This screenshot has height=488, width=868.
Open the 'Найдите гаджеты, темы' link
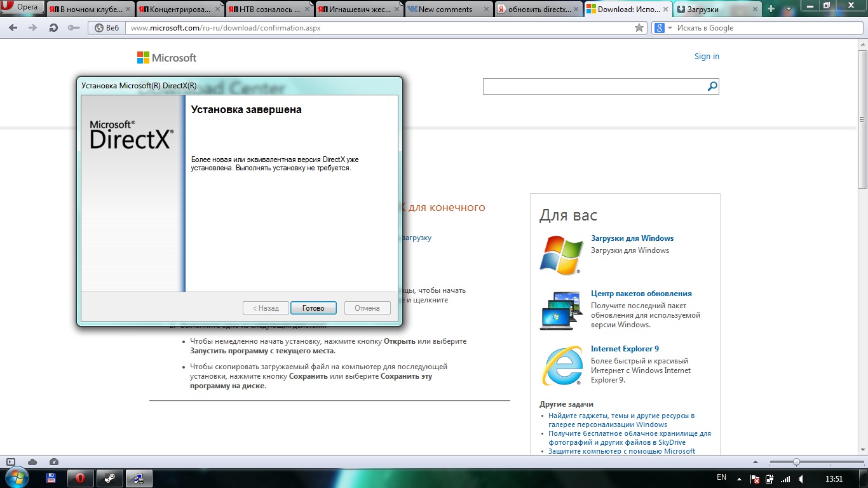tap(621, 420)
